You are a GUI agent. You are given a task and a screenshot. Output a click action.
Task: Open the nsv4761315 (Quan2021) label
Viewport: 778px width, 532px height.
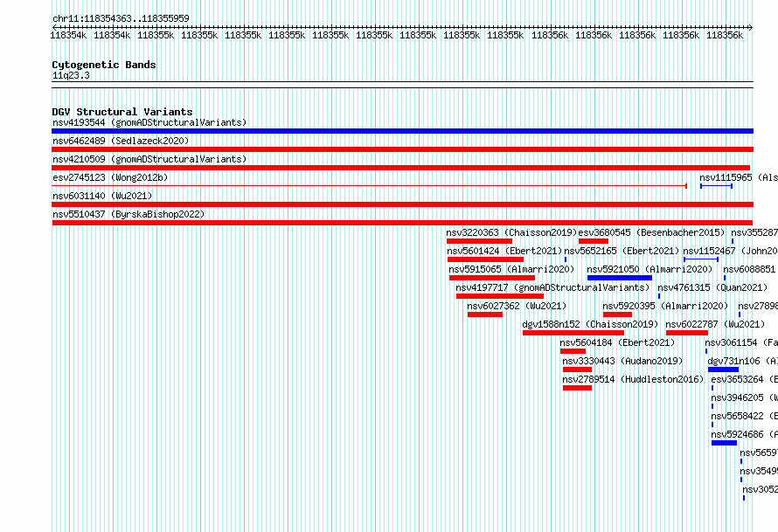click(x=712, y=287)
